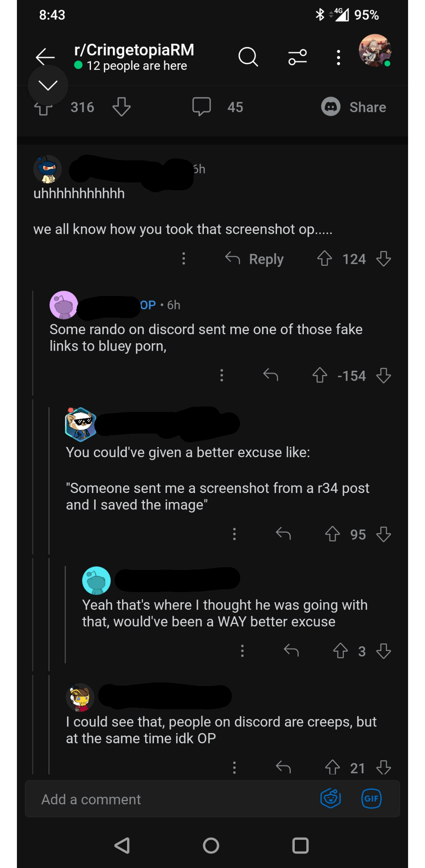The image size is (425, 868).
Task: Open the GIF picker in comment box
Action: pyautogui.click(x=371, y=798)
